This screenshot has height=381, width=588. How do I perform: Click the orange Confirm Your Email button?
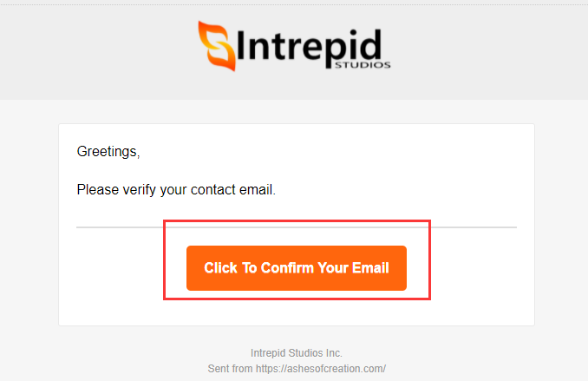coord(297,268)
